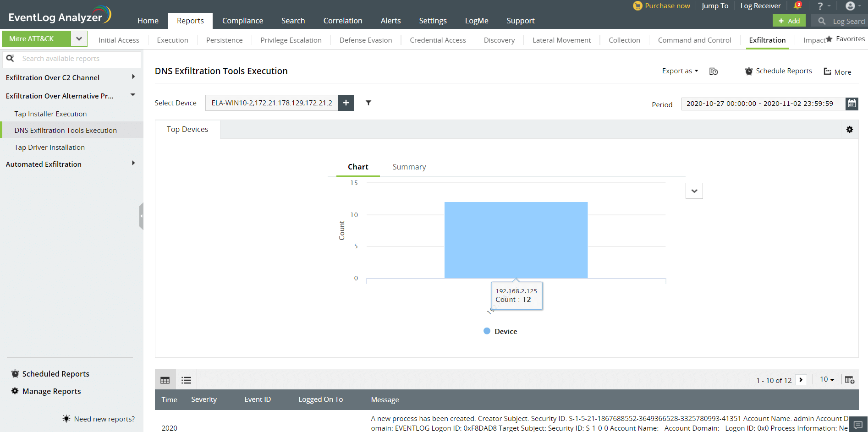Sort by the Event ID column header
Image resolution: width=868 pixels, height=432 pixels.
[258, 399]
